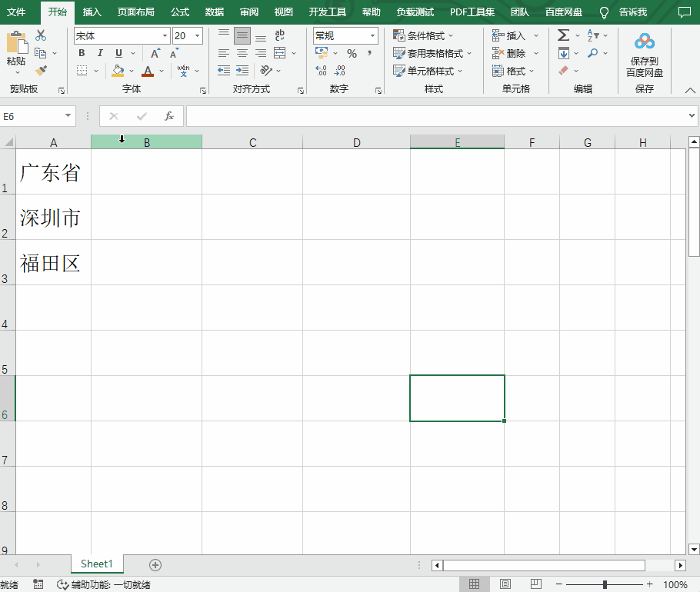
Task: Click the text Orientation icon
Action: [266, 71]
